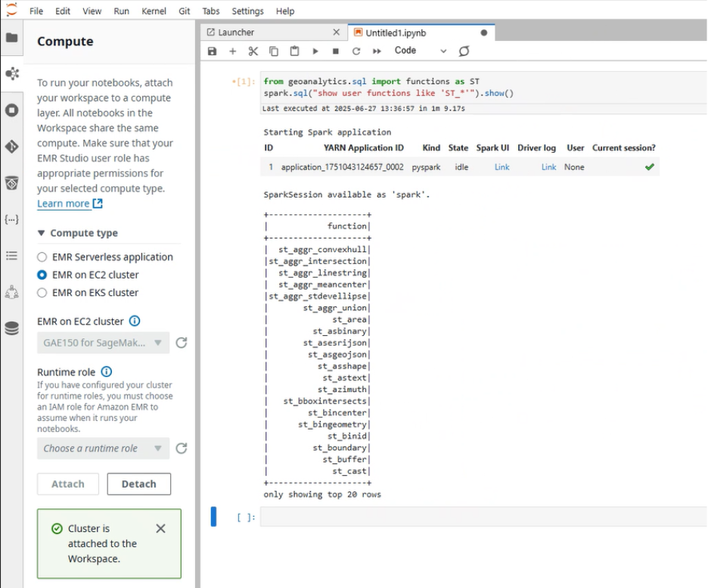Close the Launcher tab
This screenshot has width=708, height=588.
click(336, 32)
